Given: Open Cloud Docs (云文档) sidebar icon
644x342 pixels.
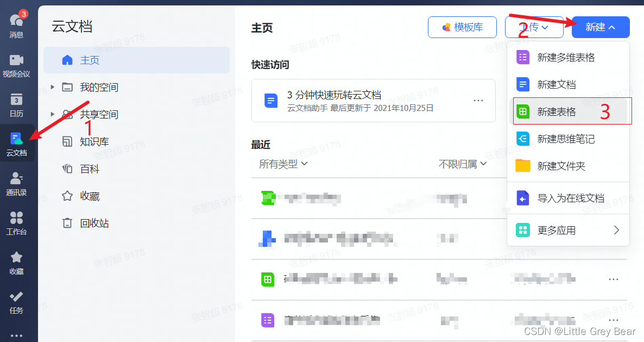Looking at the screenshot, I should click(x=16, y=144).
